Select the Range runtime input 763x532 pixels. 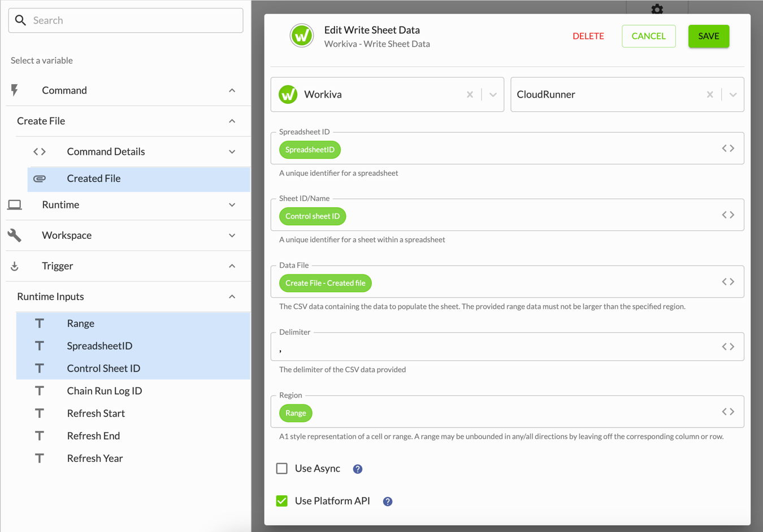pos(133,323)
